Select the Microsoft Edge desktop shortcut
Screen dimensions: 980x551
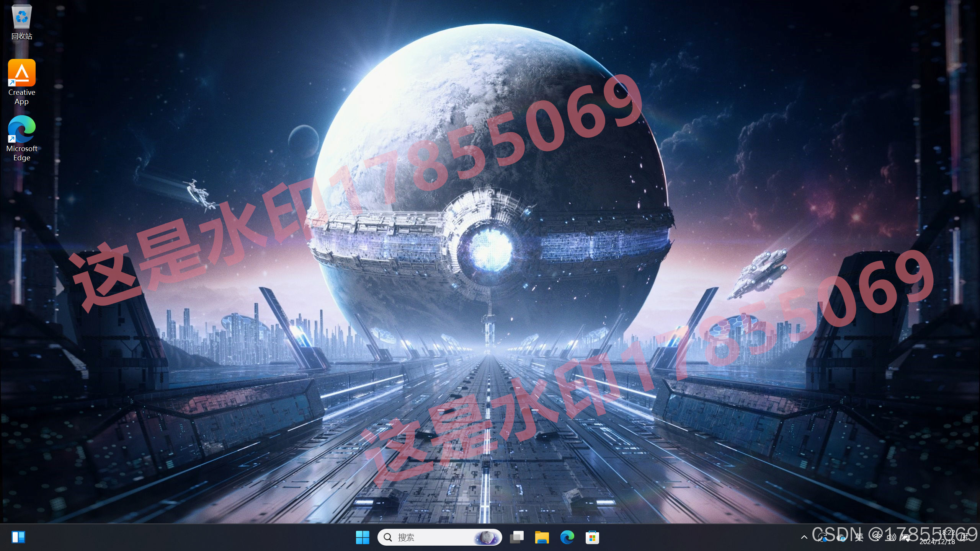22,129
